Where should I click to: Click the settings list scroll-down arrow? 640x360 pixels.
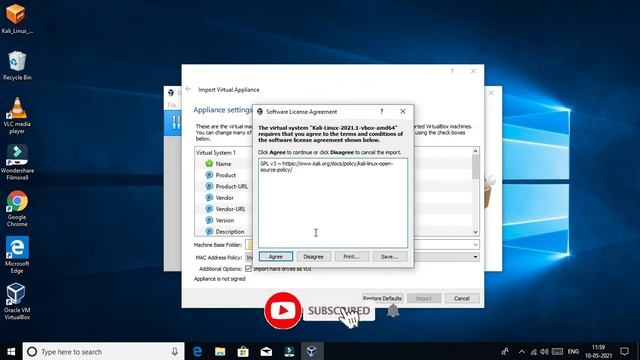coord(476,232)
